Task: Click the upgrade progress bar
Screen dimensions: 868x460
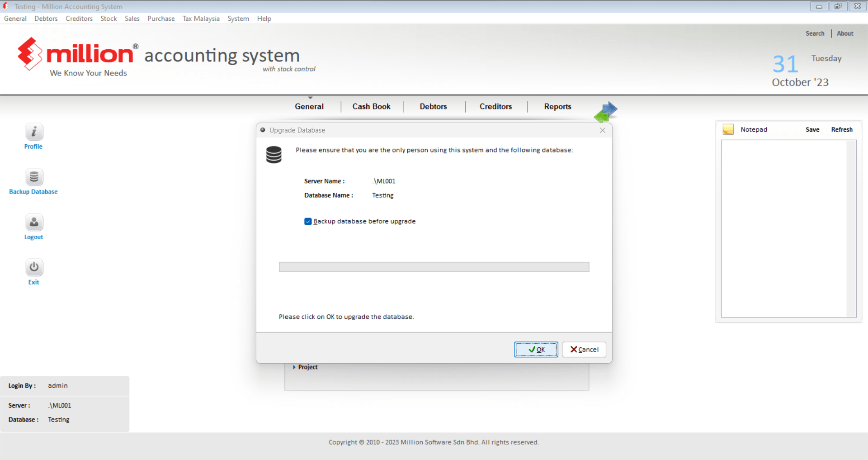Action: [434, 267]
